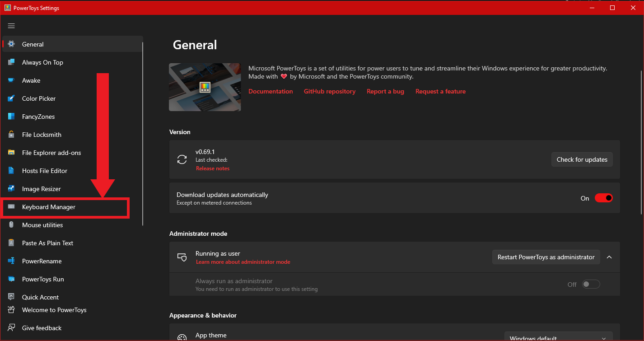Turn off Download updates automatically toggle
Image resolution: width=644 pixels, height=341 pixels.
(x=603, y=198)
